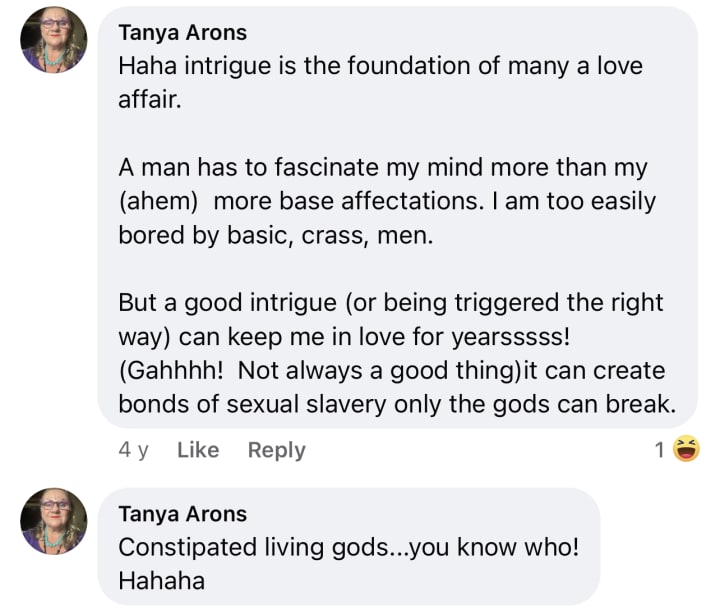Screen dimensions: 720x610
Task: Click the 'Haha intrigue is the foundation' line
Action: click(x=380, y=66)
